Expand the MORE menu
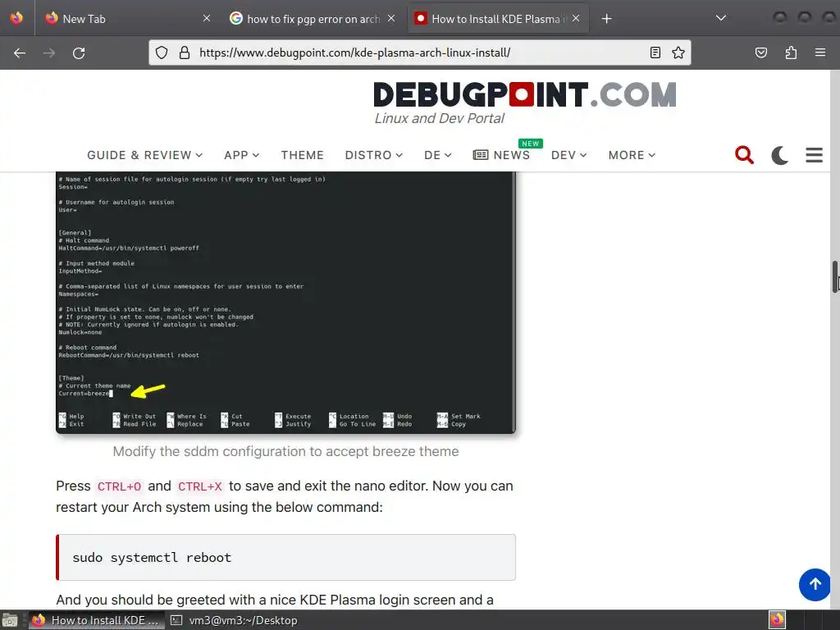The height and width of the screenshot is (630, 840). point(632,155)
